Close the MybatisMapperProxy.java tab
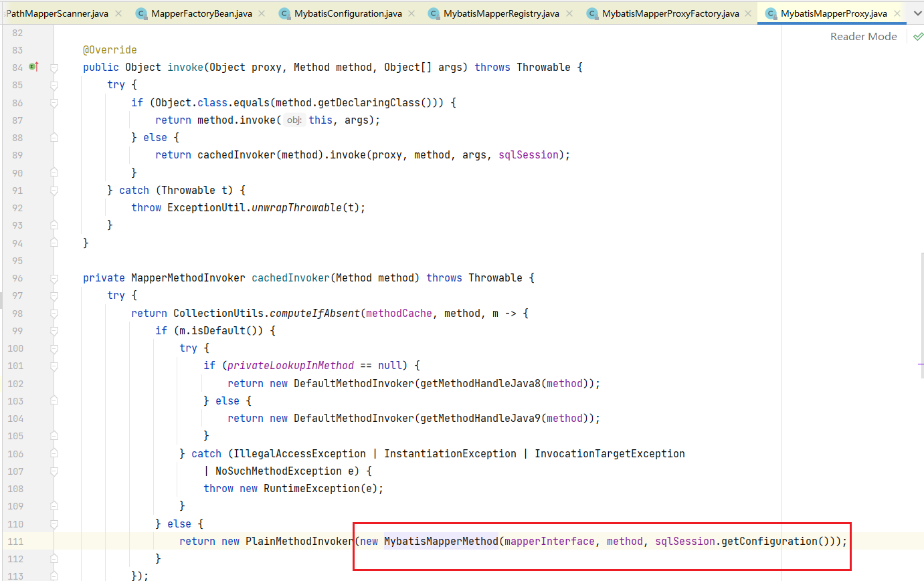The width and height of the screenshot is (924, 581). click(897, 13)
